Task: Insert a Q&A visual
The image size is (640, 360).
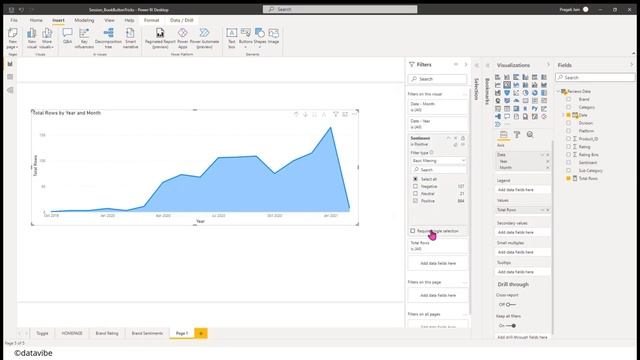Action: click(x=67, y=36)
